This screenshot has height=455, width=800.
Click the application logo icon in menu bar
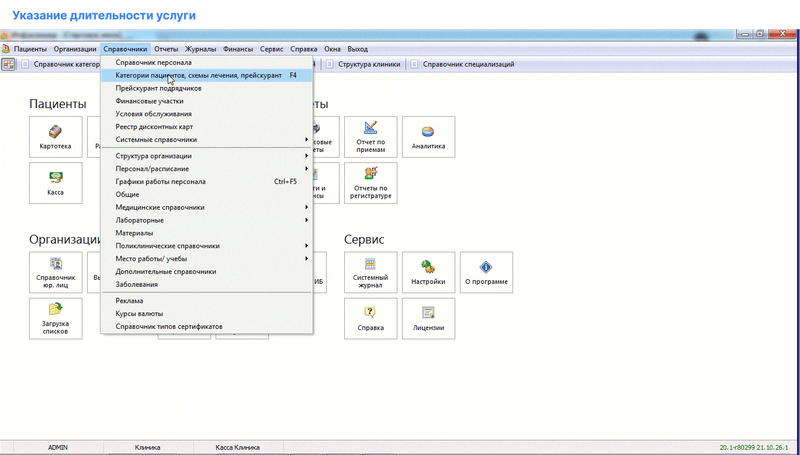6,49
